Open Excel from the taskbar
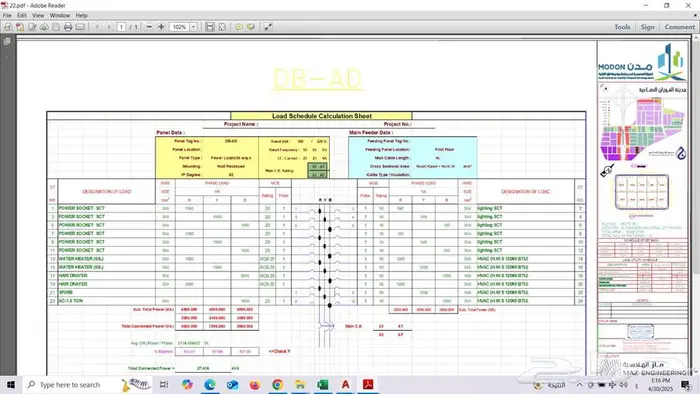The image size is (700, 394). (x=322, y=385)
